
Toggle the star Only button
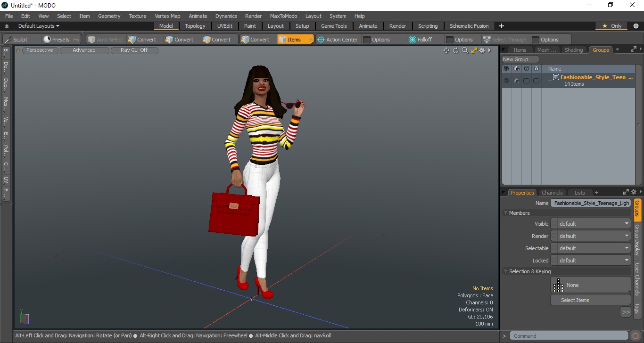(x=612, y=26)
